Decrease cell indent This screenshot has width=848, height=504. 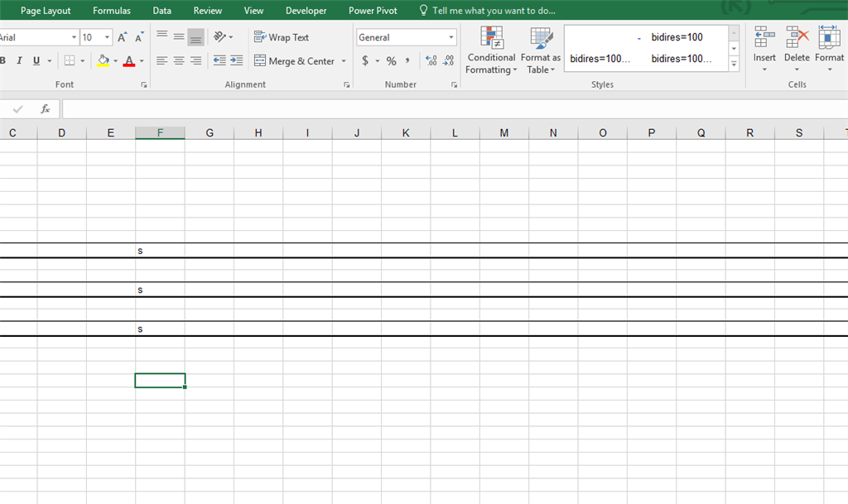(x=219, y=60)
